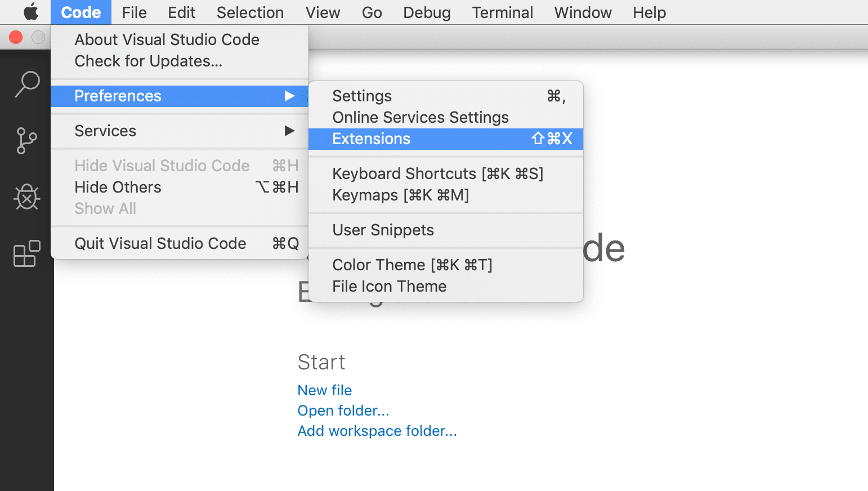Viewport: 868px width, 491px height.
Task: Choose Hide Others
Action: tap(180, 187)
